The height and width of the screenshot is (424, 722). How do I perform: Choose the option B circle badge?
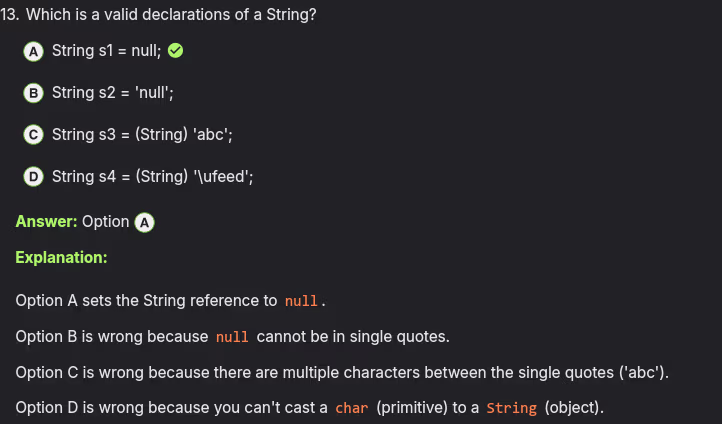[33, 93]
